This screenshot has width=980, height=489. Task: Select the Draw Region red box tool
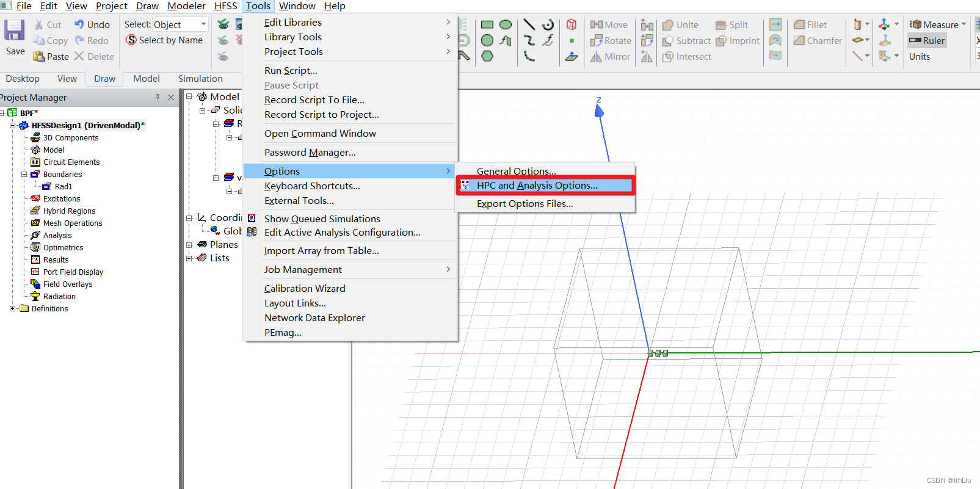point(572,25)
